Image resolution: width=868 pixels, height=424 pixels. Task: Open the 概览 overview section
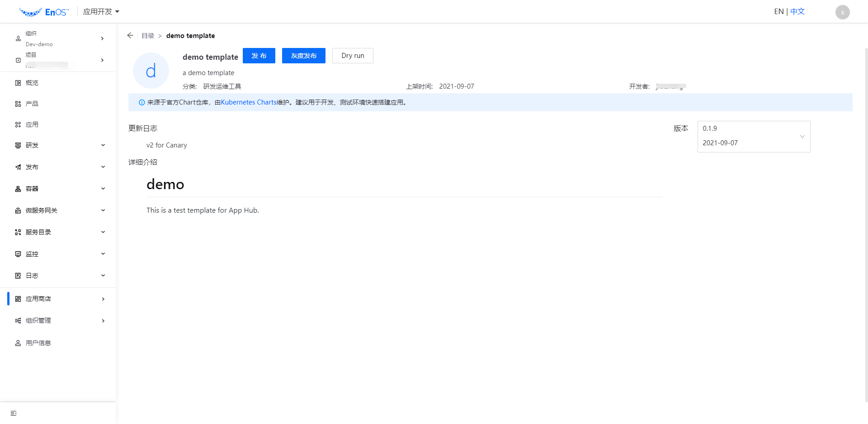click(x=31, y=82)
